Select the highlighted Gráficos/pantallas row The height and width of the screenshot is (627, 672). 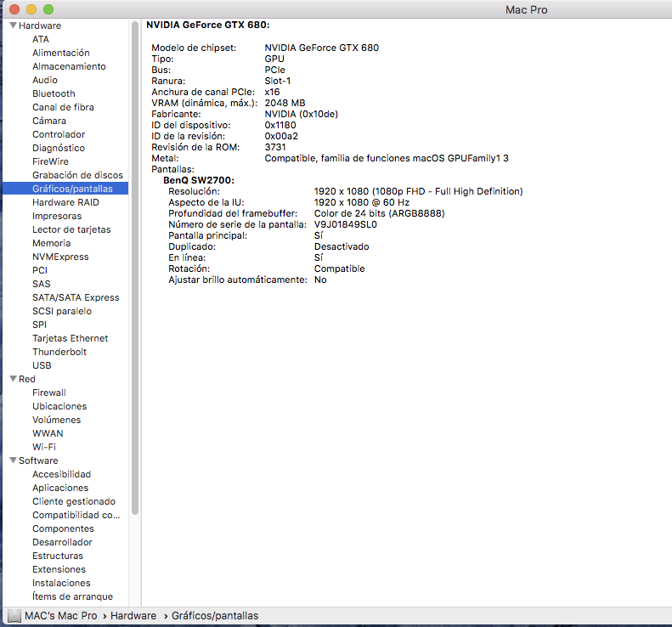65,189
